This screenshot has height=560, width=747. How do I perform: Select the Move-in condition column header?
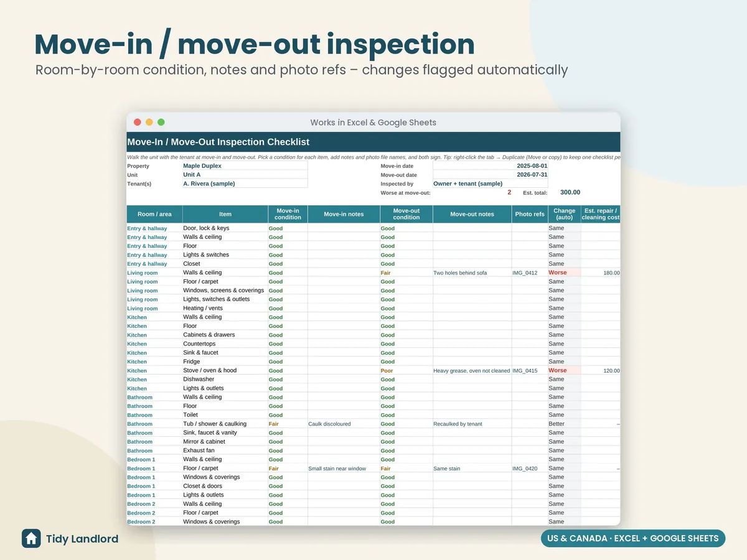pos(288,214)
